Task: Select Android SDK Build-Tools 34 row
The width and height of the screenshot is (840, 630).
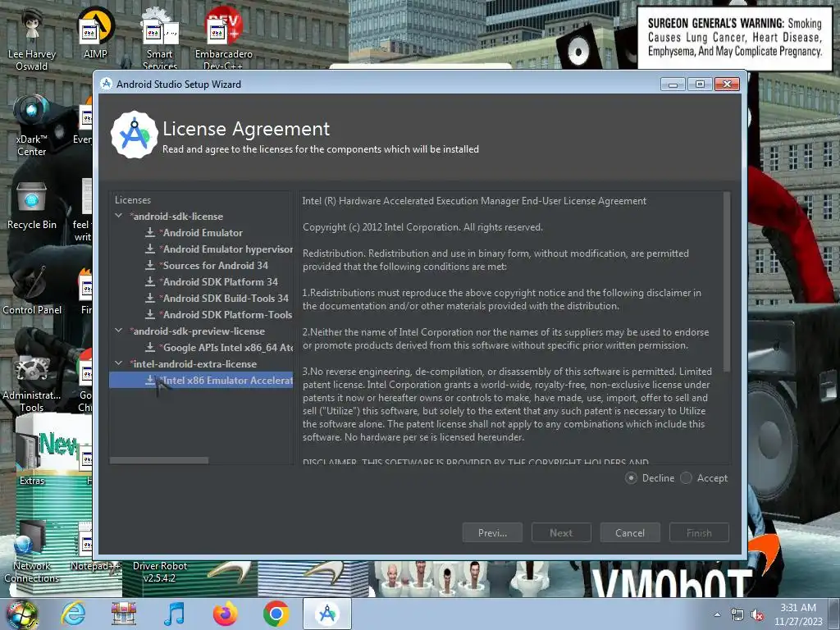Action: point(201,299)
